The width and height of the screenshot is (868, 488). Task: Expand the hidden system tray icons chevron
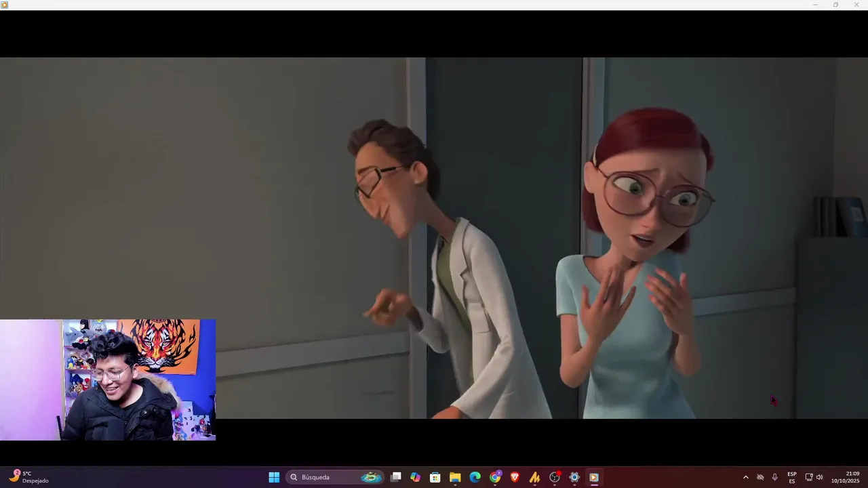(x=746, y=477)
